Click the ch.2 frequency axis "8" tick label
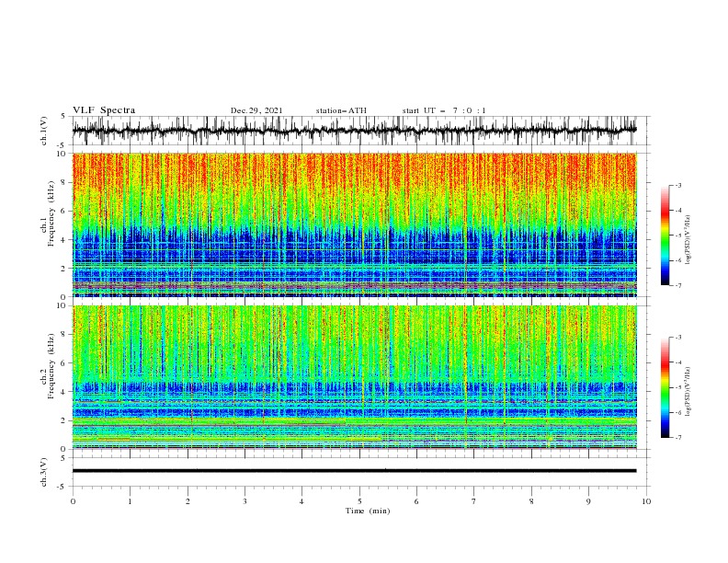Screen dimensions: 728x563 click(64, 335)
